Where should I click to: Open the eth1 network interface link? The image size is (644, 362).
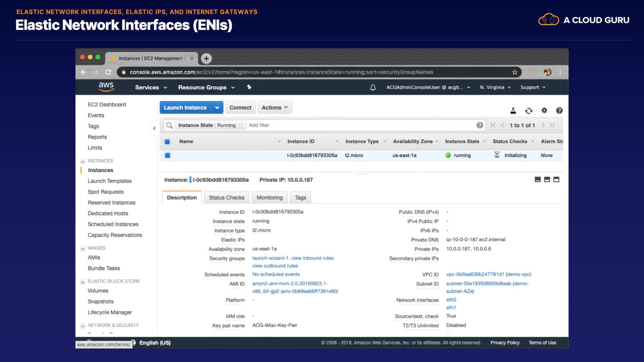click(x=451, y=307)
